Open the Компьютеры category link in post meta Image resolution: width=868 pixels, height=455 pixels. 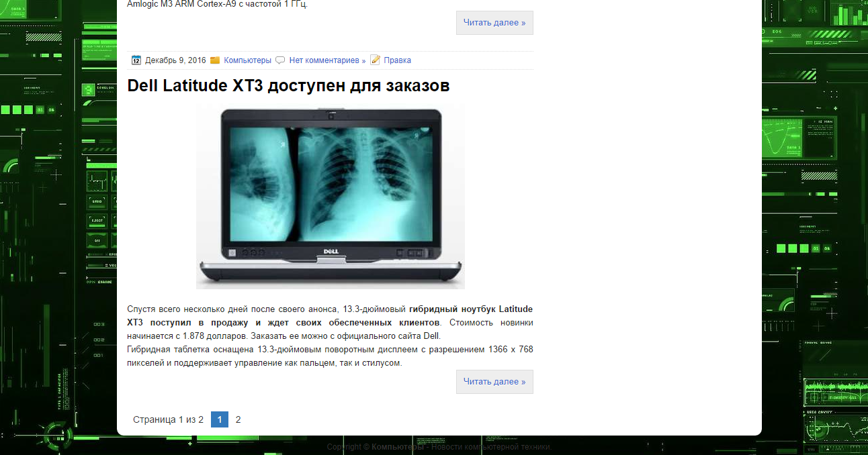[247, 60]
